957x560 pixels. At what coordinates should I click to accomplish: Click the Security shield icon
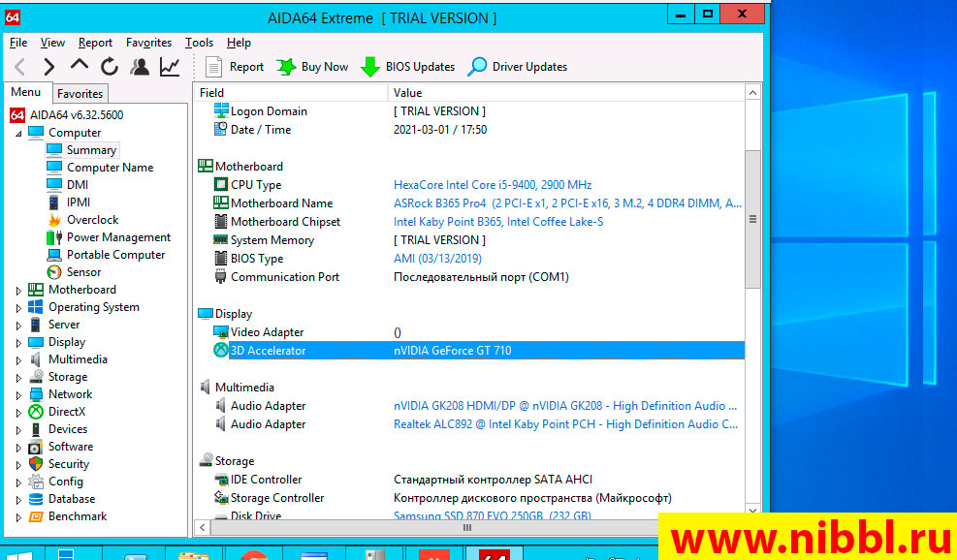[x=36, y=464]
